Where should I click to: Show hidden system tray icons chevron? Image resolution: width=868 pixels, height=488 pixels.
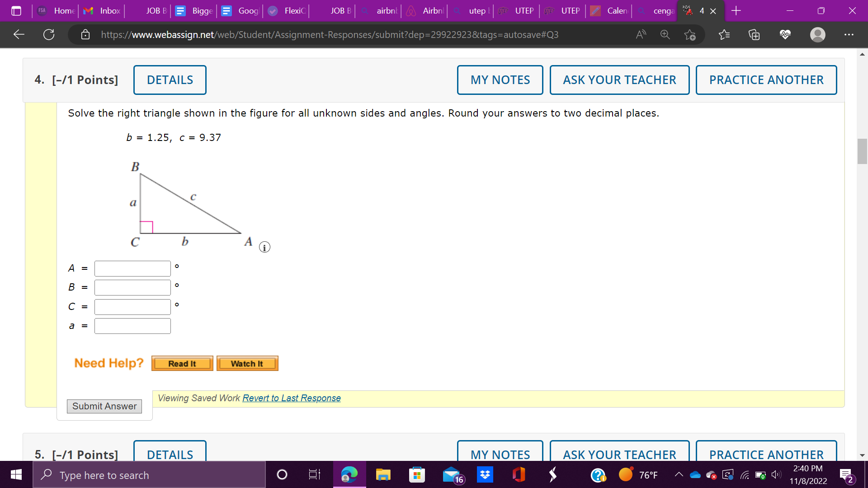coord(679,474)
